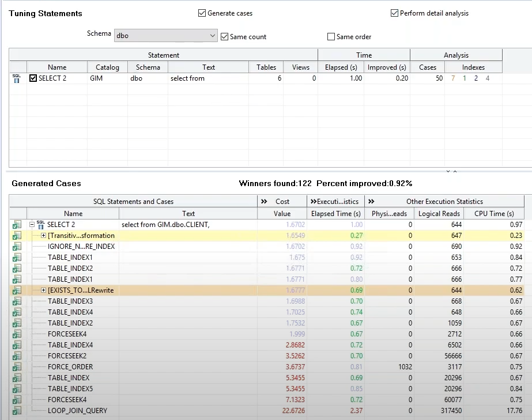Click the orange index count 7
Viewport: 532px width, 420px height.
point(453,78)
